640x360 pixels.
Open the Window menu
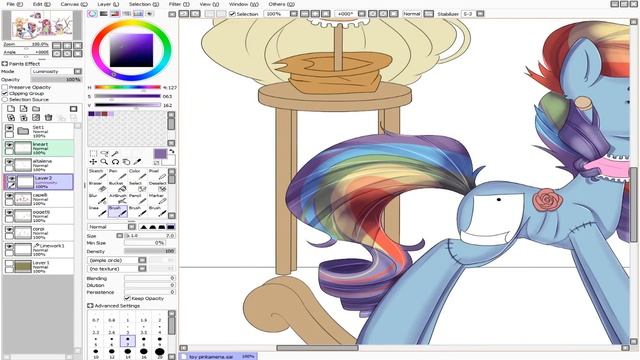[243, 4]
